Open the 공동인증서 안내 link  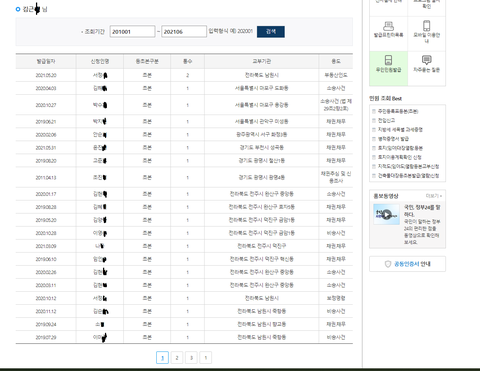[x=412, y=264]
